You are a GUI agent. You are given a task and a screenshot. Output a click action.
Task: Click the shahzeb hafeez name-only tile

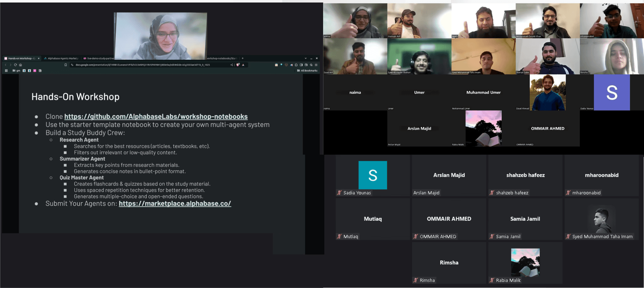tap(525, 175)
